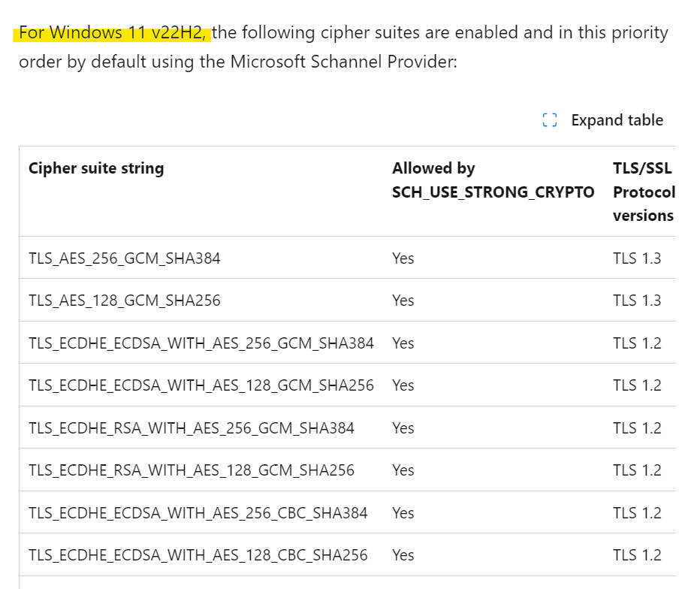Image resolution: width=700 pixels, height=589 pixels.
Task: Click "TLS 1.2" in the TLS_ECDHE_ECDSA_WITH_AES_128_CBC_SHA256 row
Action: point(637,555)
